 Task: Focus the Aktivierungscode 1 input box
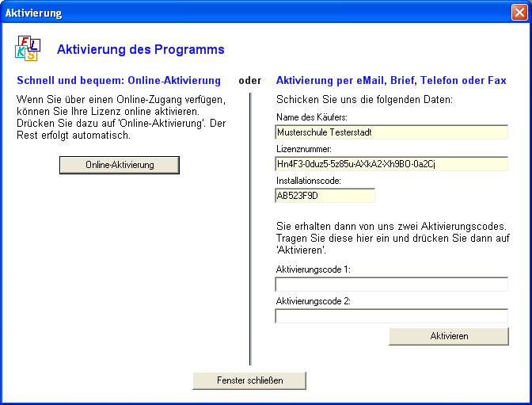pos(391,285)
